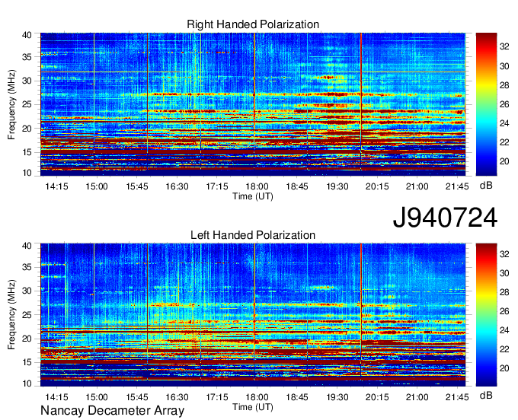Click the 32 dB tick on Right Handed colorbar

504,47
